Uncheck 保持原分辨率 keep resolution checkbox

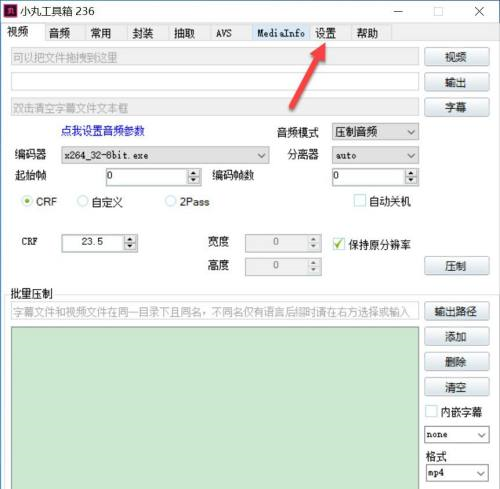click(338, 244)
